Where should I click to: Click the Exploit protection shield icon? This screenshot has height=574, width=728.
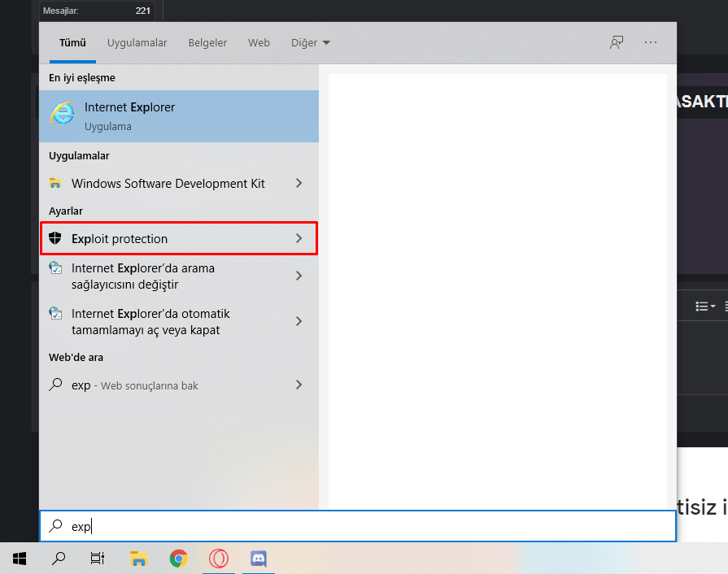point(55,238)
